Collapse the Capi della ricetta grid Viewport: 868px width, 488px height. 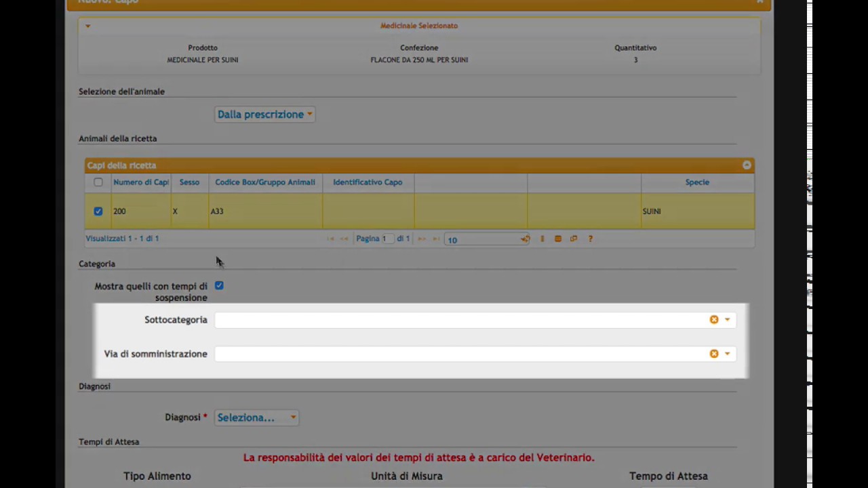pos(747,165)
